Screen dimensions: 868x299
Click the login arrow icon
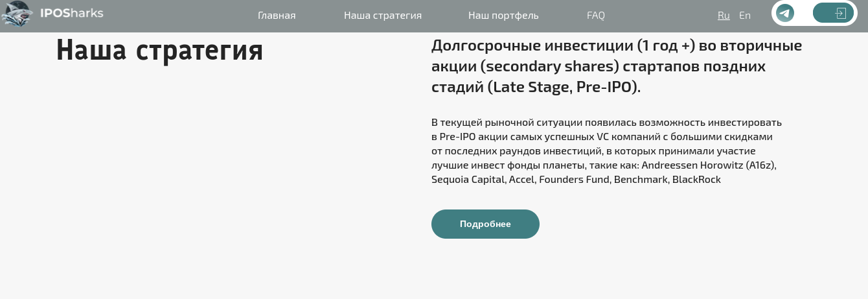coord(839,13)
